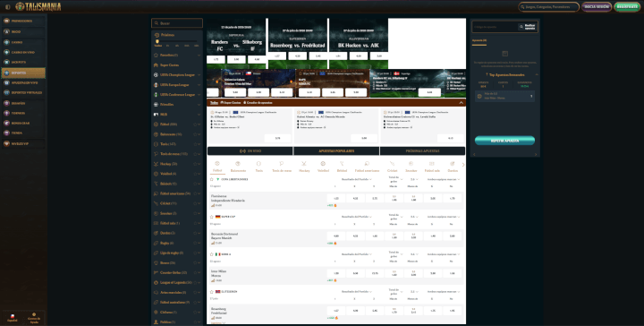644x326 pixels.
Task: Open the Jackpots section
Action: (23, 63)
